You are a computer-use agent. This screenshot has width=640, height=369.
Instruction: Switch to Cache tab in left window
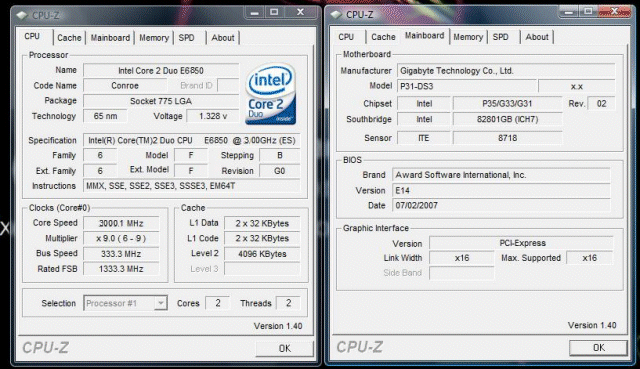click(x=69, y=38)
